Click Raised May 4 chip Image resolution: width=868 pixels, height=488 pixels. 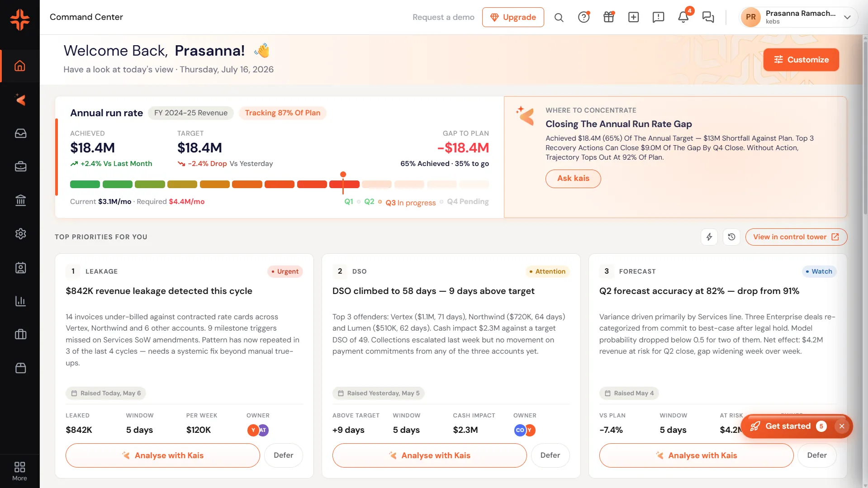click(629, 393)
